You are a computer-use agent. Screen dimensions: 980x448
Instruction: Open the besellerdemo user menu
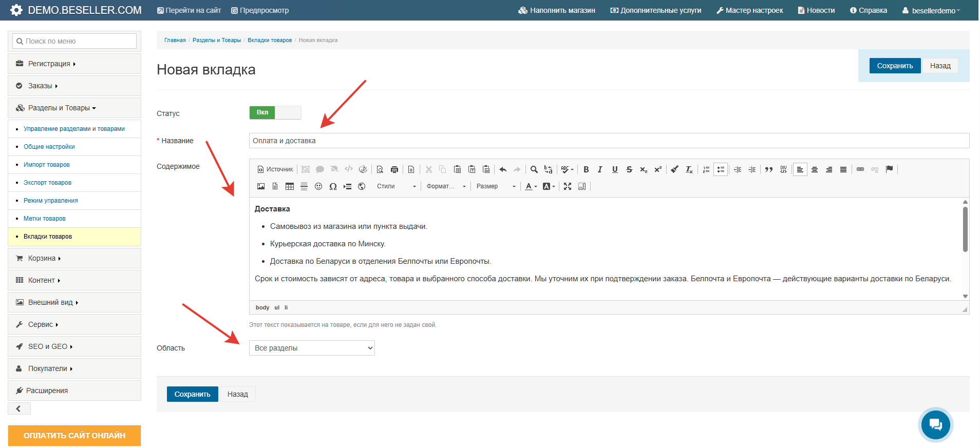931,10
